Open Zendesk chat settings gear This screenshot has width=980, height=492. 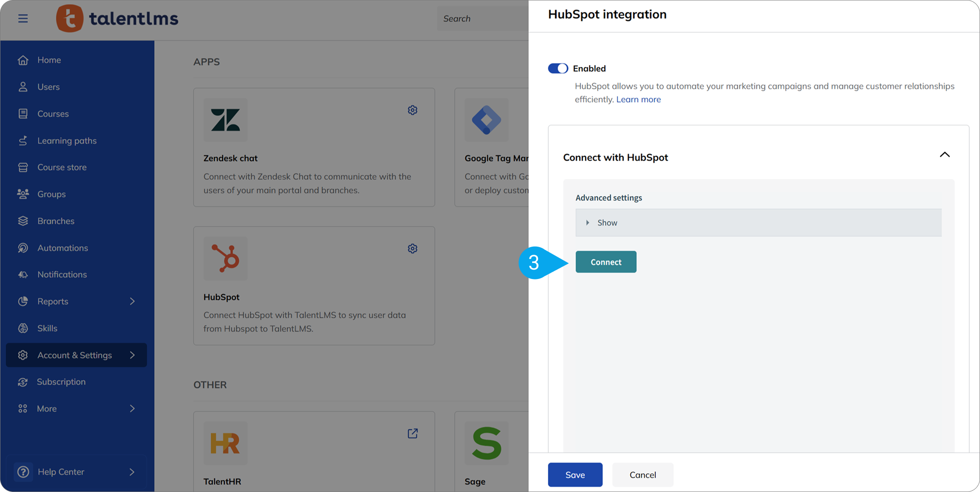pyautogui.click(x=413, y=110)
